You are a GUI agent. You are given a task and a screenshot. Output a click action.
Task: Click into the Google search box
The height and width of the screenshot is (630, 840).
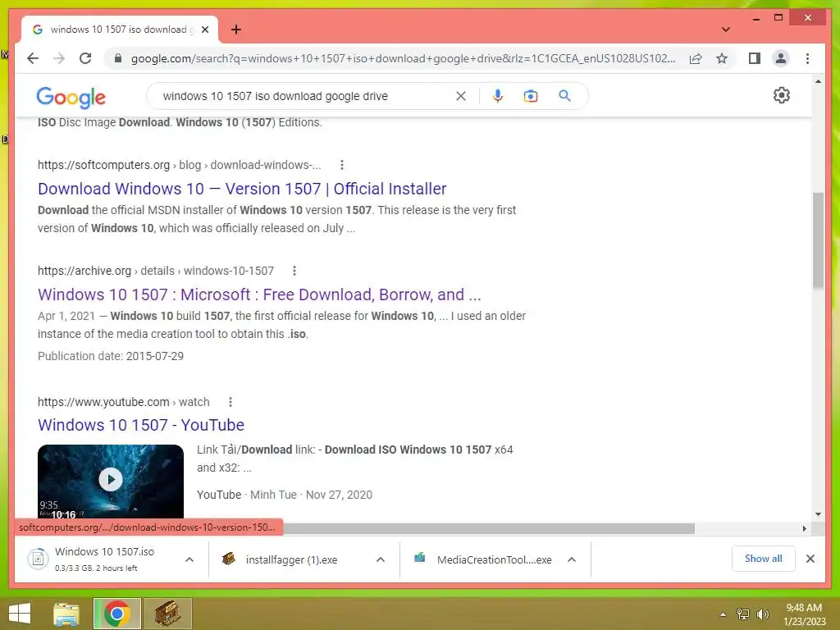(305, 96)
